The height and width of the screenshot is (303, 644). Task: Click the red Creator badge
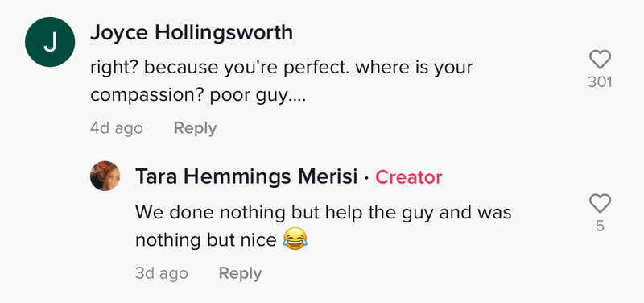coord(409,177)
